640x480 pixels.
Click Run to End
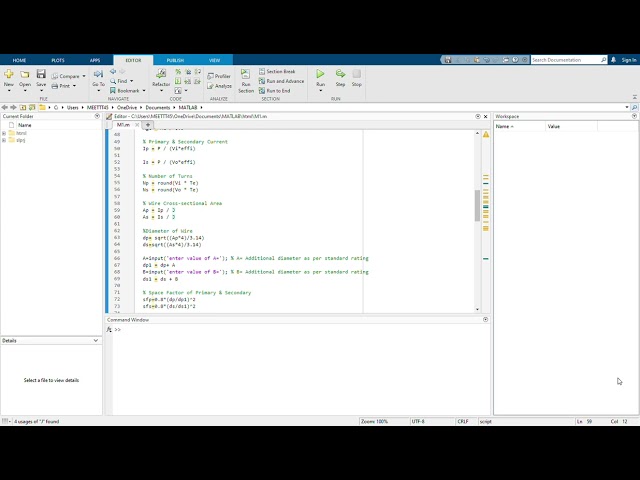[274, 91]
